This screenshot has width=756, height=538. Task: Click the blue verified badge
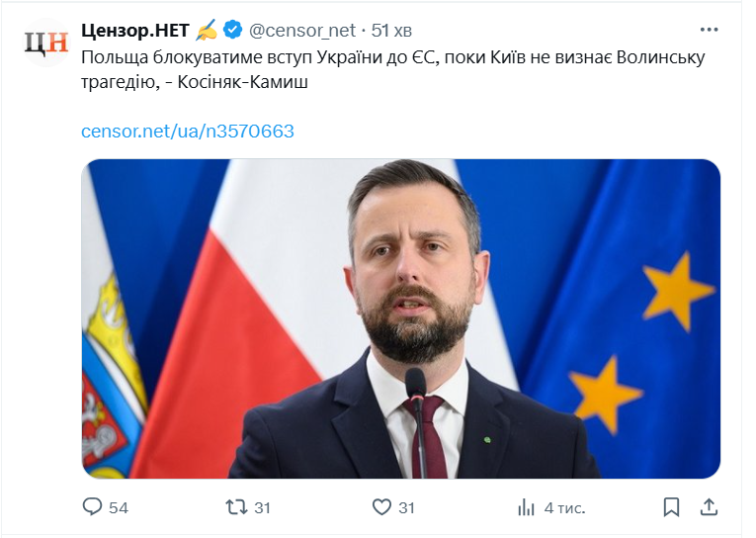[233, 30]
